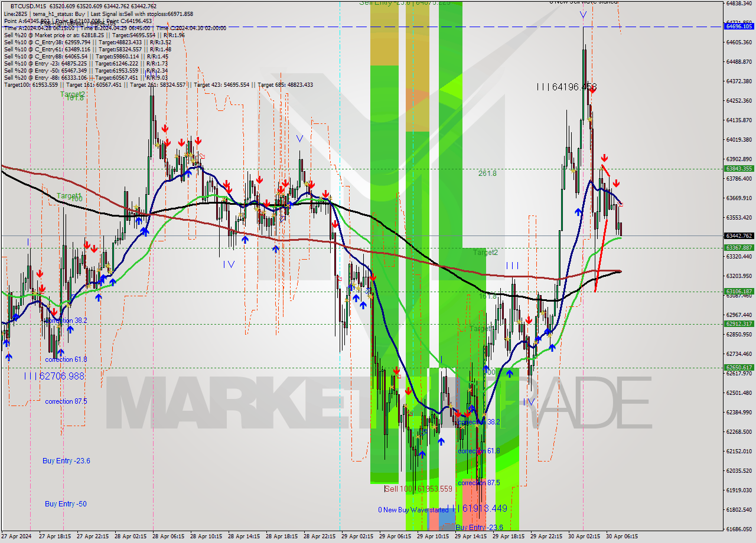Select the current price tag 63442.762

tap(739, 235)
